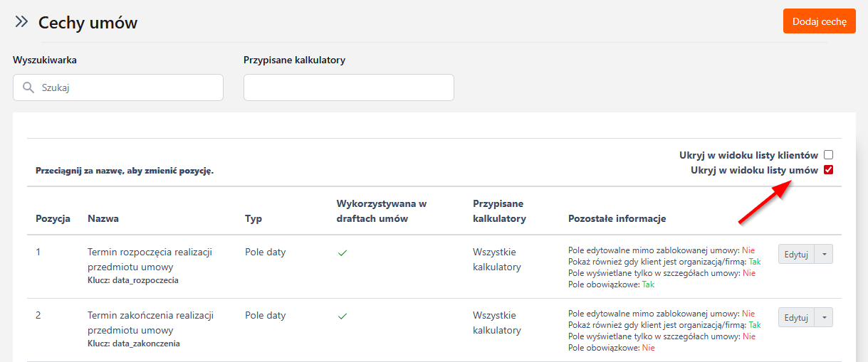Click the 'Pozostałe informacje' column header
Screen dimensions: 868x362
[x=617, y=218]
